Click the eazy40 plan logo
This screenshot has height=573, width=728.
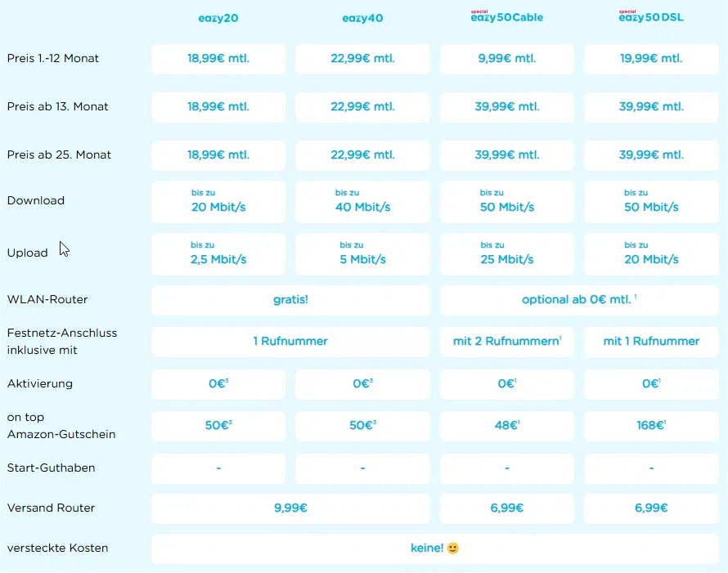[x=362, y=18]
